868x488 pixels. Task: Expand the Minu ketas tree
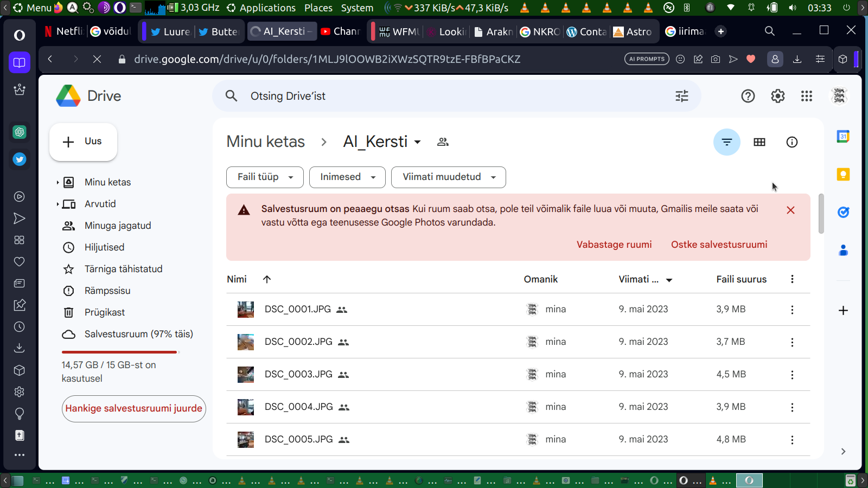(x=58, y=183)
